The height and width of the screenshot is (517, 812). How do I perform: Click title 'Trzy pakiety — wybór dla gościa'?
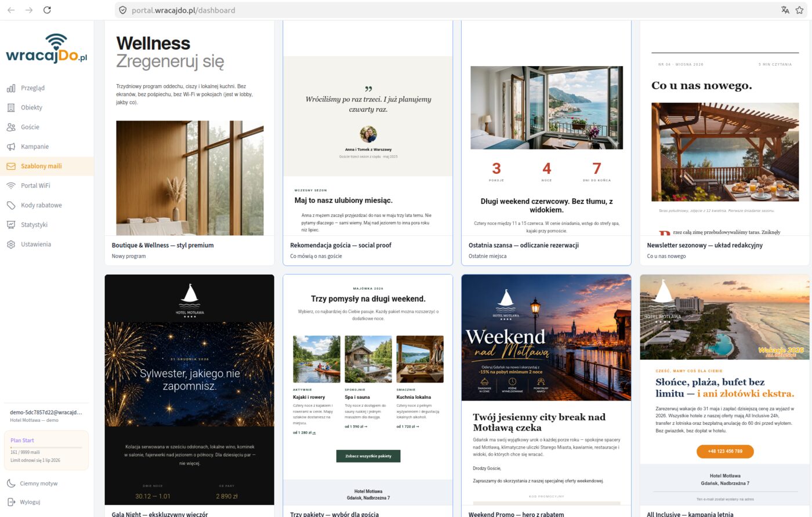335,514
